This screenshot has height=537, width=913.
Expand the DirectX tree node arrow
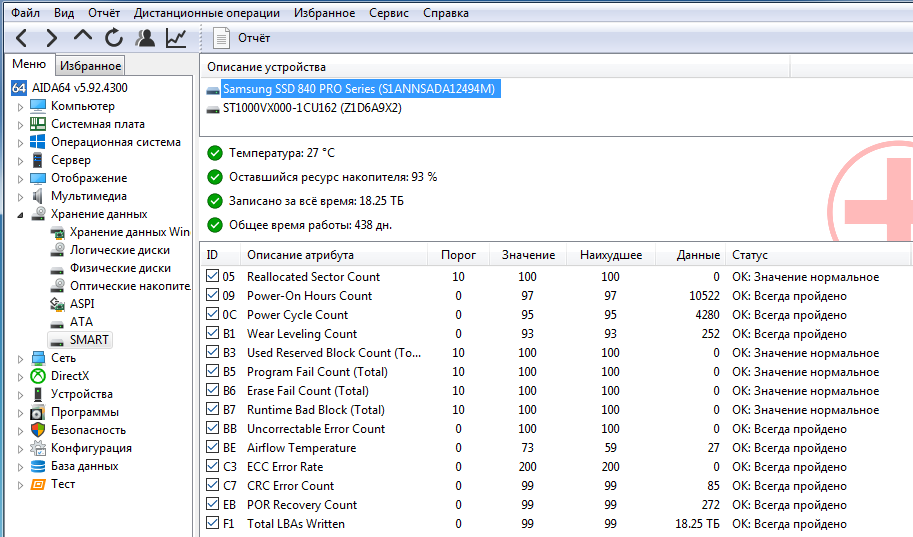pos(20,377)
